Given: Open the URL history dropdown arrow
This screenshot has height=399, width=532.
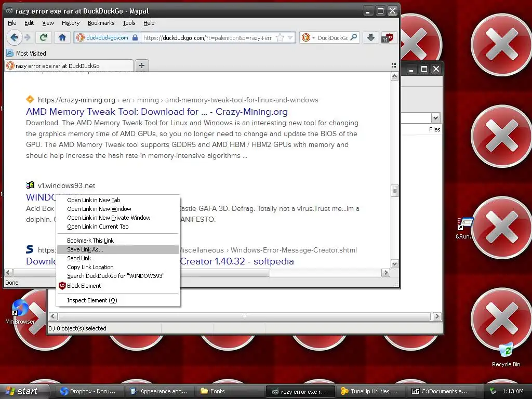Looking at the screenshot, I should (290, 37).
